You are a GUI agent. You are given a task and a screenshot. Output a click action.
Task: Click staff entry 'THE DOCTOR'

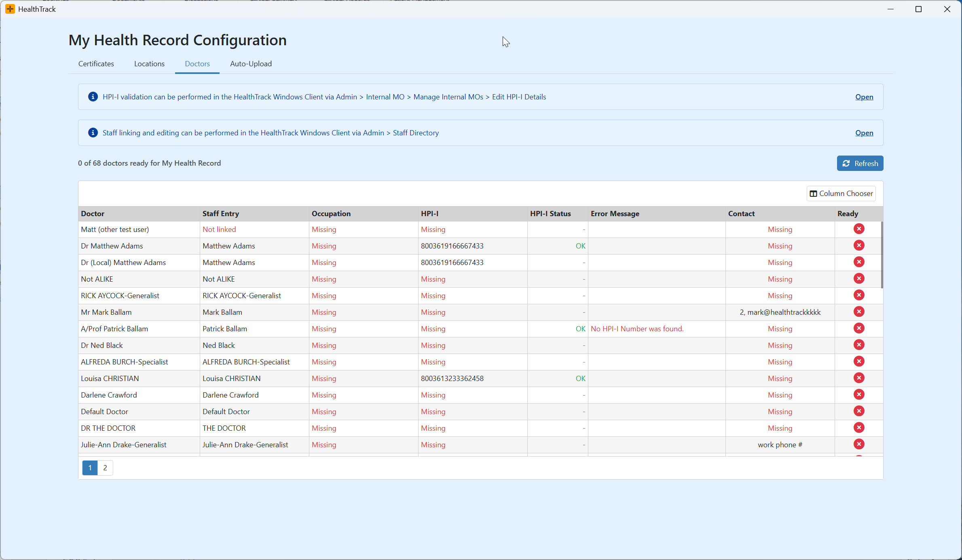coord(224,428)
